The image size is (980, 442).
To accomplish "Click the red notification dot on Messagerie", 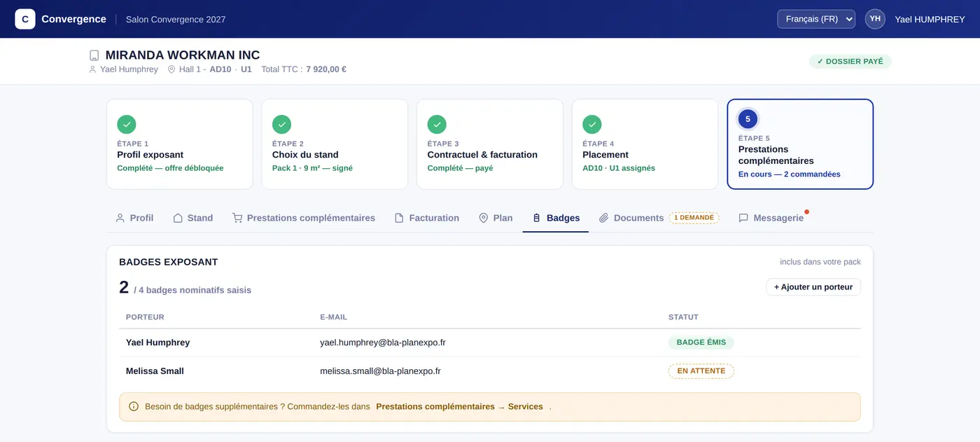I will (807, 211).
